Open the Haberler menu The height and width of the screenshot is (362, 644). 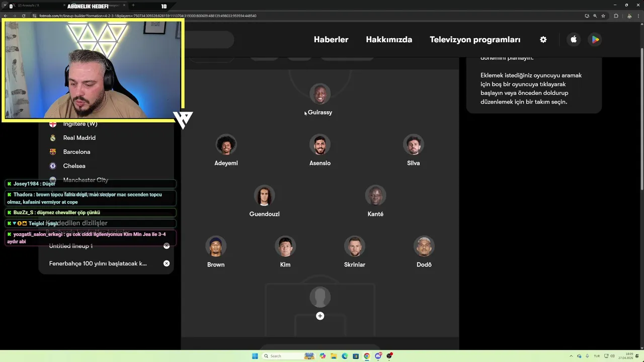tap(331, 40)
